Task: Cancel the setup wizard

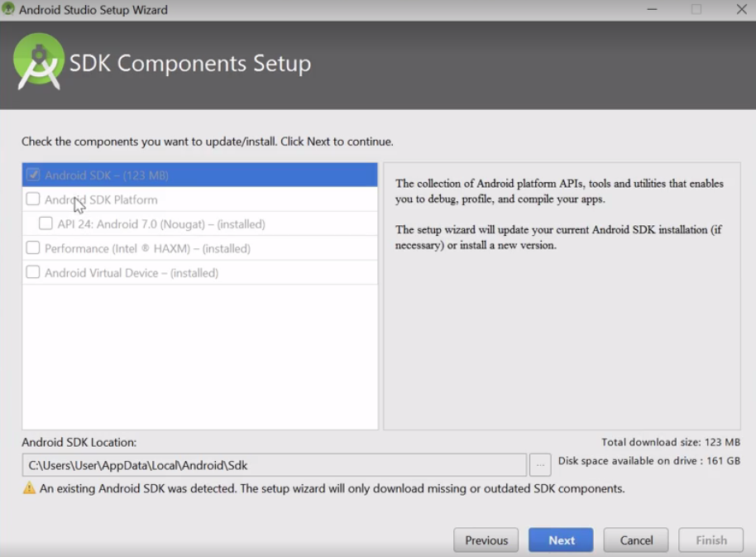Action: coord(636,540)
